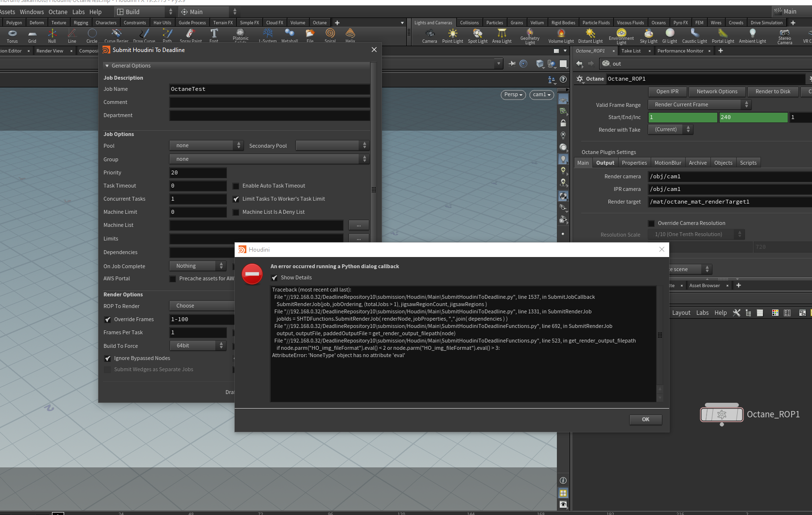Click the Priority value field
The height and width of the screenshot is (515, 812).
(x=198, y=172)
